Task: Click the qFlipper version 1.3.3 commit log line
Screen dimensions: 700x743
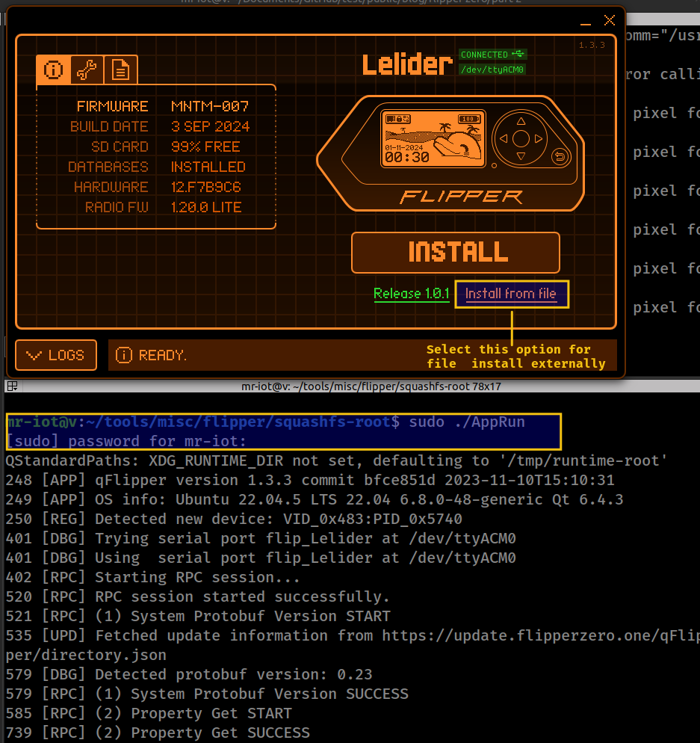Action: click(310, 480)
